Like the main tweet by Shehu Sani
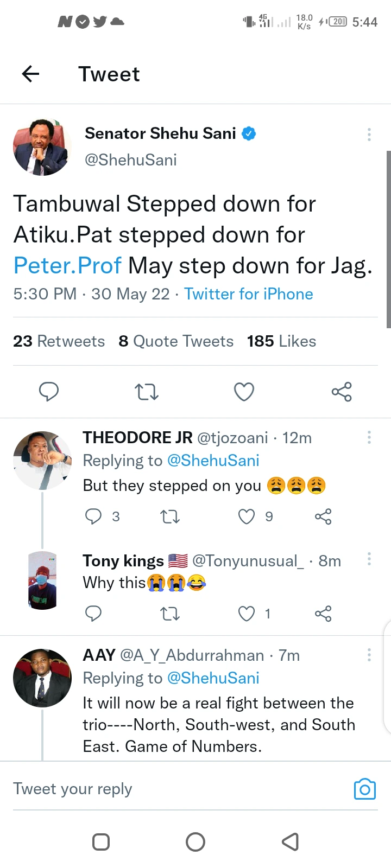 click(244, 391)
